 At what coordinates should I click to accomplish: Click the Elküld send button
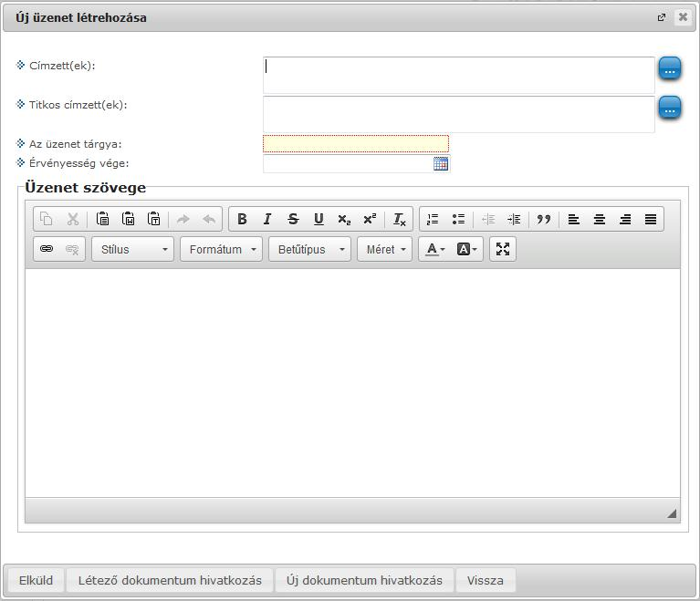click(x=37, y=580)
